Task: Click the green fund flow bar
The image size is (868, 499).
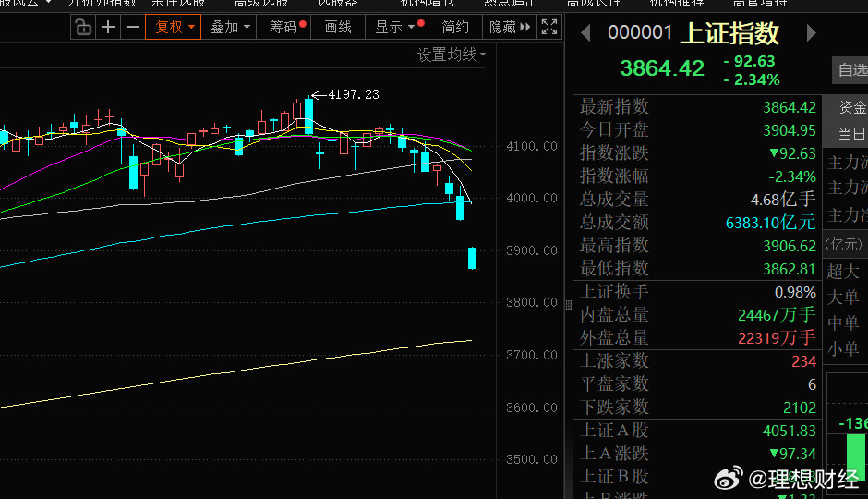Action: (856, 457)
